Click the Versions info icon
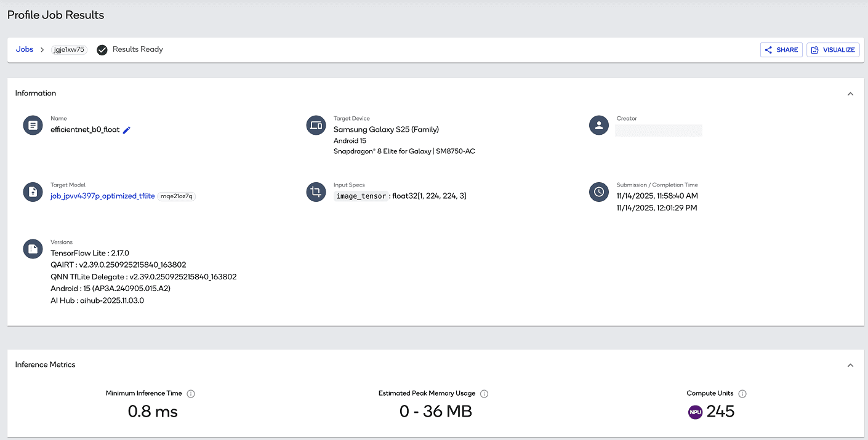This screenshot has width=868, height=440. [33, 249]
